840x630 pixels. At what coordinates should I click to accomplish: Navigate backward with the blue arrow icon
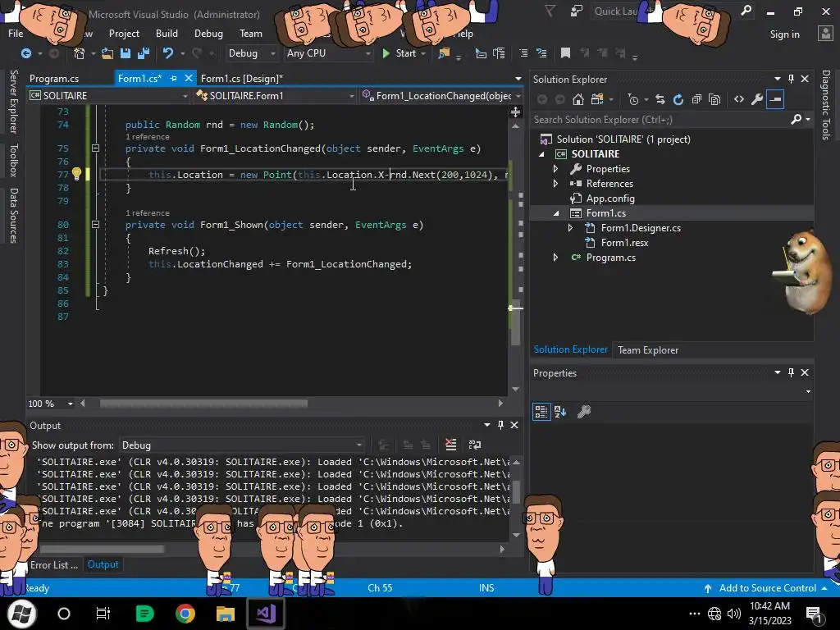click(x=25, y=53)
